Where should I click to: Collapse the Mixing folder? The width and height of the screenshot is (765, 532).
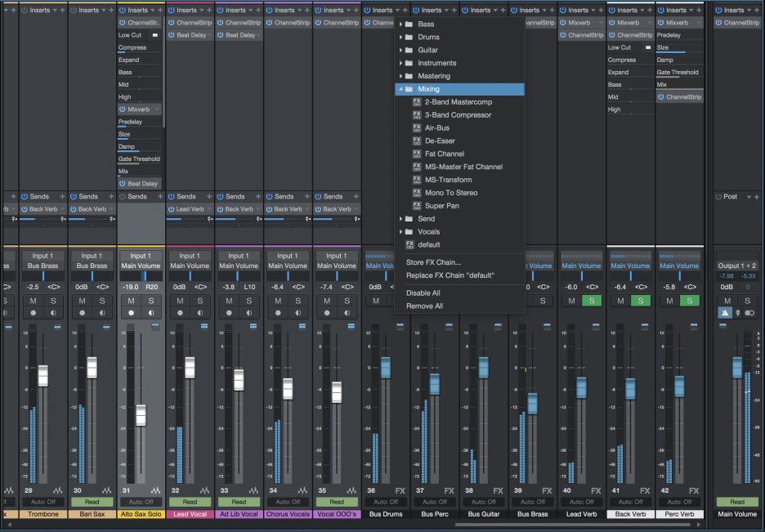[x=401, y=89]
